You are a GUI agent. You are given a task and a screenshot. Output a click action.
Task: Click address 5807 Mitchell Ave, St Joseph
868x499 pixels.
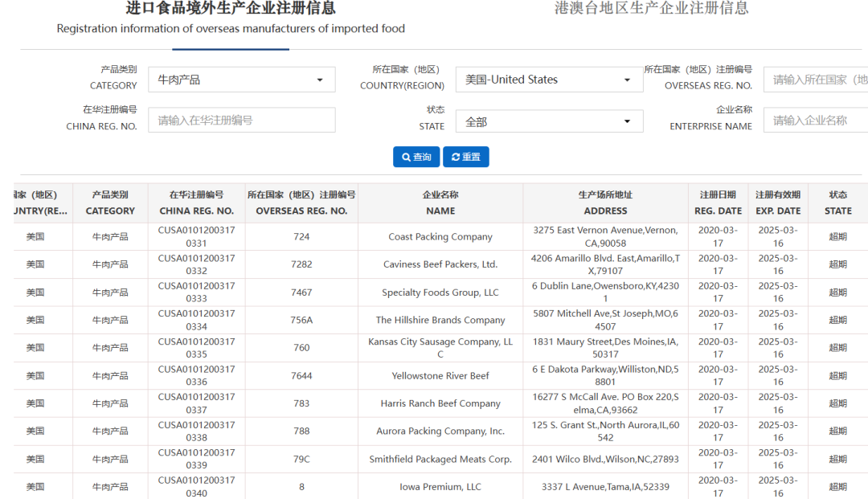pos(606,321)
